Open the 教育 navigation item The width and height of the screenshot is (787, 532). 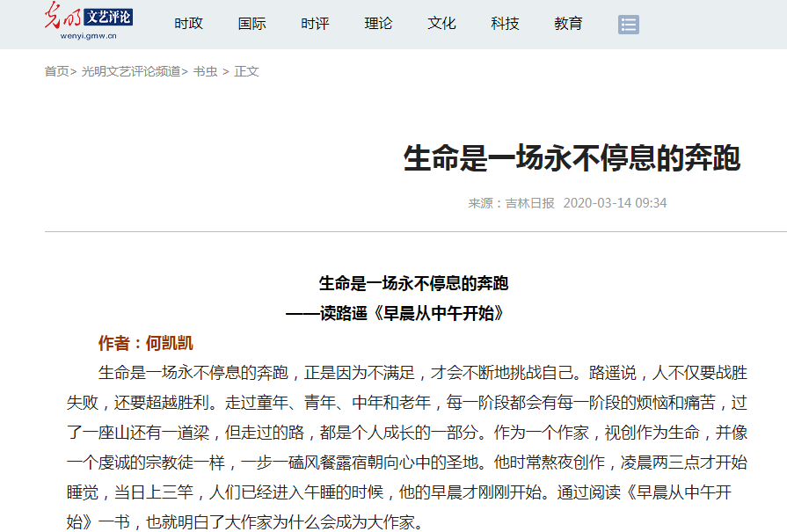point(568,24)
